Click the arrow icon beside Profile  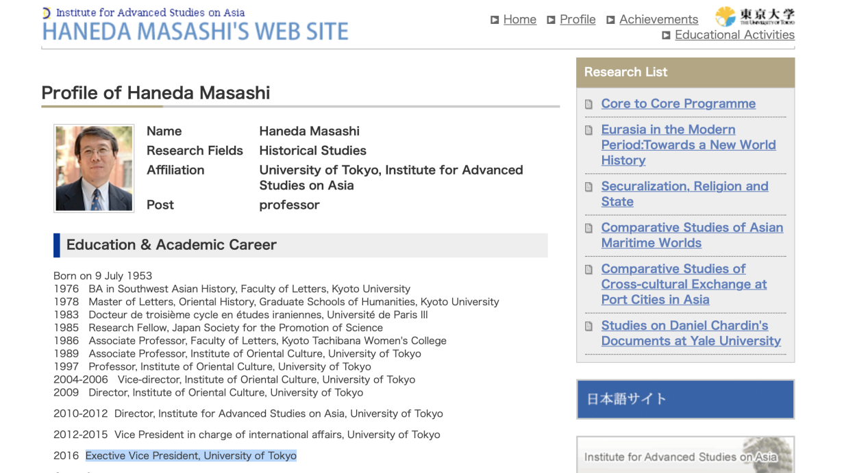551,20
